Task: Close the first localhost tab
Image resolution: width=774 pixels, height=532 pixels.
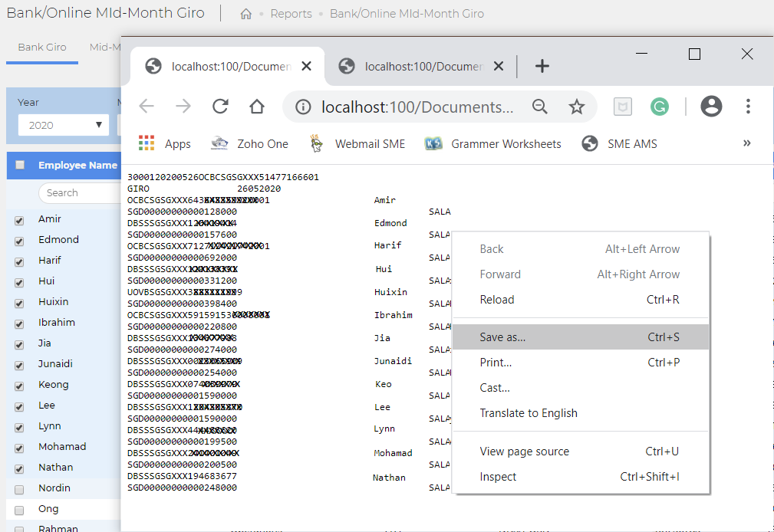Action: pos(307,66)
